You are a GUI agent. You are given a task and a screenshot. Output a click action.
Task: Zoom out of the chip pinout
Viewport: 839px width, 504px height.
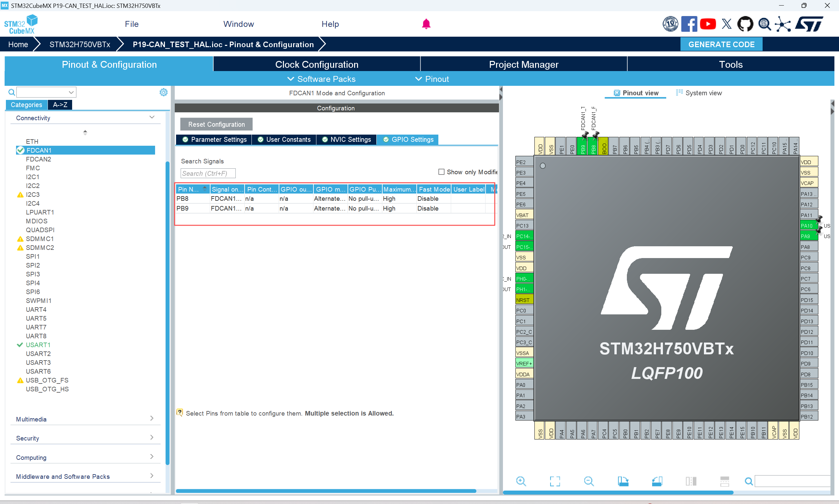pos(589,481)
